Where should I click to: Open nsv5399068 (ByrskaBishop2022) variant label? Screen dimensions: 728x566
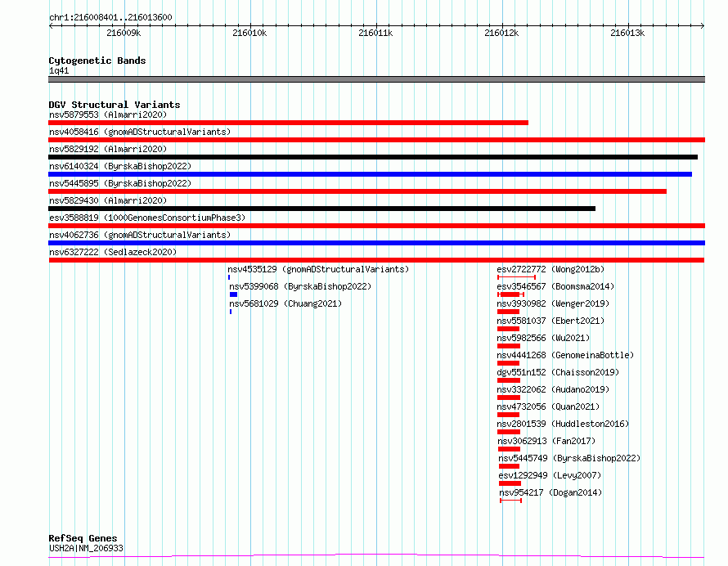pyautogui.click(x=300, y=286)
